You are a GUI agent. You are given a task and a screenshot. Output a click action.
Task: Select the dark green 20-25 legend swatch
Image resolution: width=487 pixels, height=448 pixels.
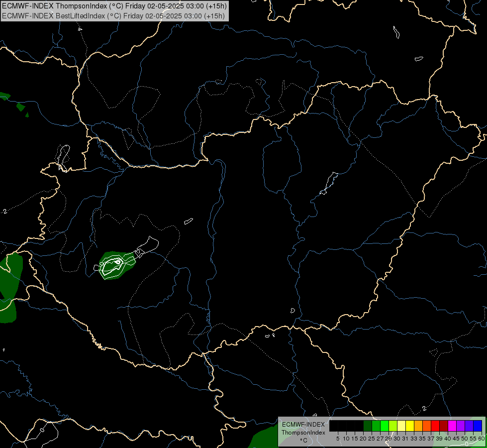(x=368, y=426)
